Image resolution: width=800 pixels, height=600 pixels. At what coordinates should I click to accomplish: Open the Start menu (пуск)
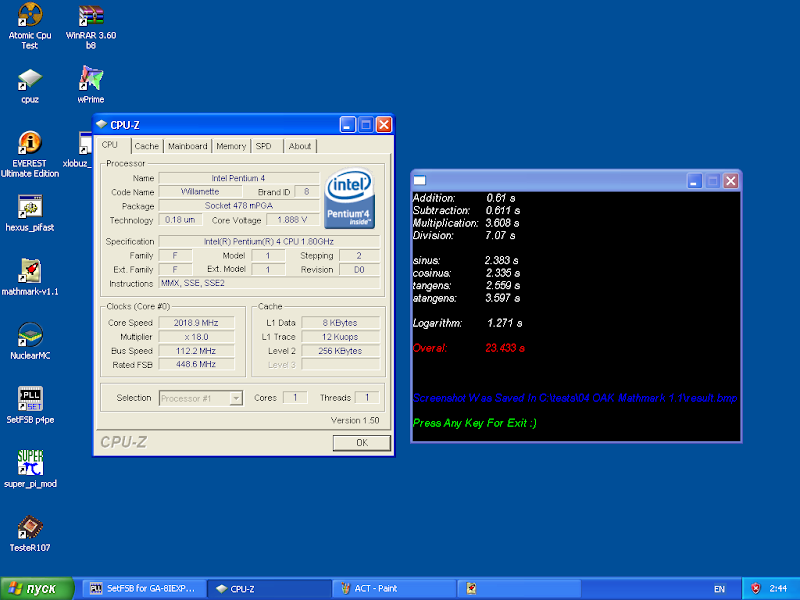pyautogui.click(x=37, y=588)
